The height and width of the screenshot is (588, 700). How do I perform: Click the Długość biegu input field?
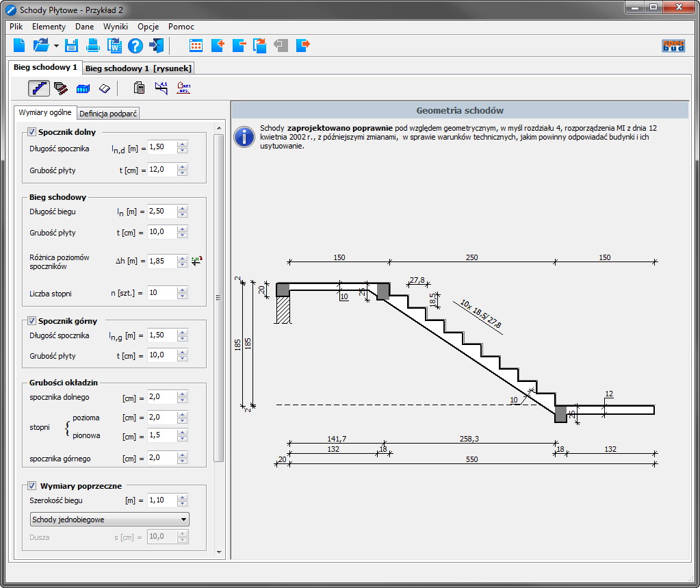coord(161,212)
